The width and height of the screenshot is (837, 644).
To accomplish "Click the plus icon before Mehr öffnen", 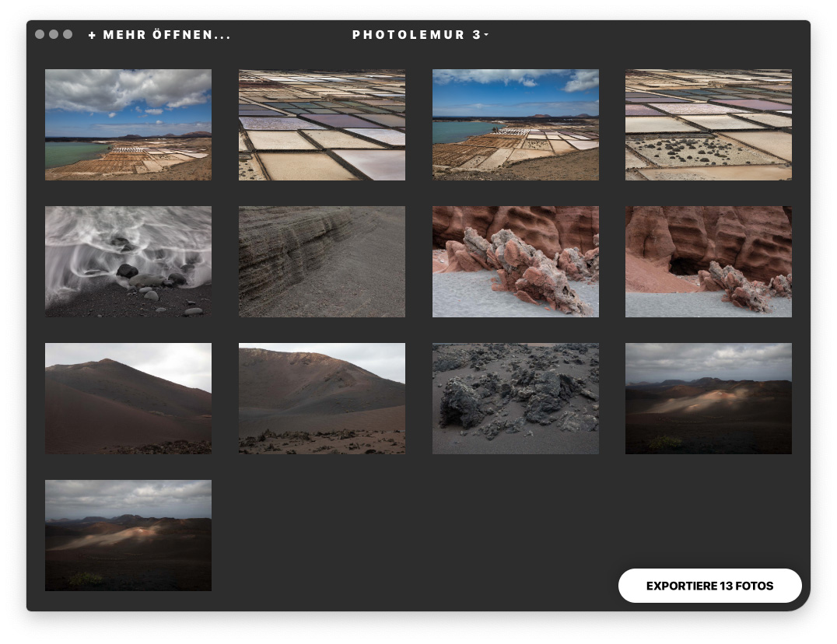I will (x=92, y=35).
